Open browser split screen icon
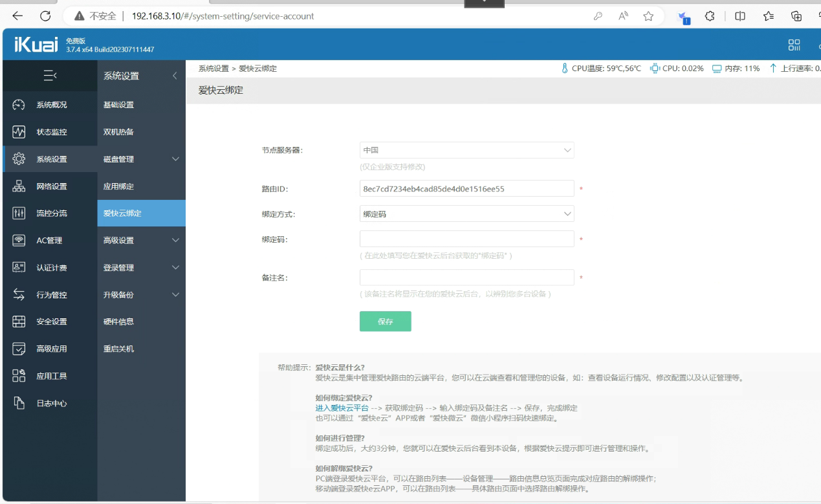Image resolution: width=821 pixels, height=504 pixels. click(x=740, y=16)
